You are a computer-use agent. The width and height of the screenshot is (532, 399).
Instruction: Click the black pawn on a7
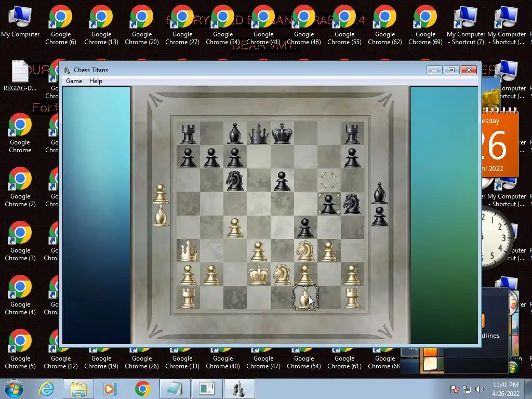[x=188, y=157]
